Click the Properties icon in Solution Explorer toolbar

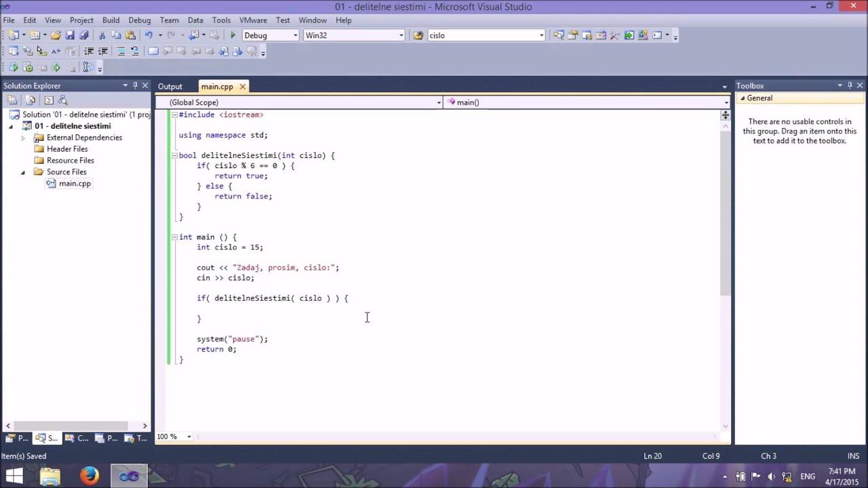click(x=12, y=100)
